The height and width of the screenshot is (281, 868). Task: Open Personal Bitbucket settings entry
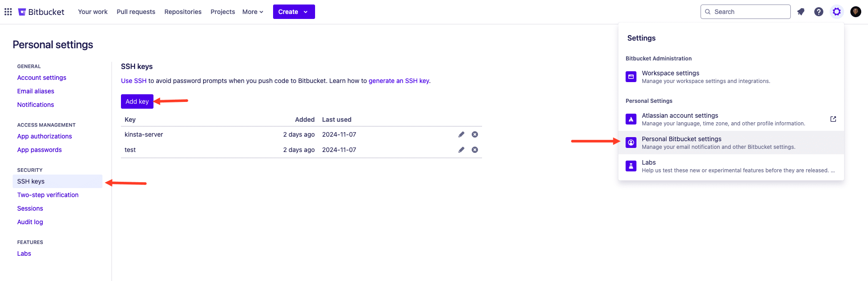[x=682, y=139]
